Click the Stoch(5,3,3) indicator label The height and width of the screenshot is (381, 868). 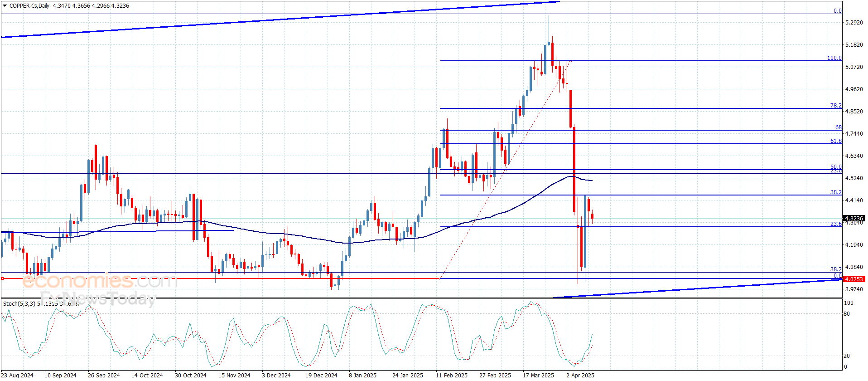point(19,303)
